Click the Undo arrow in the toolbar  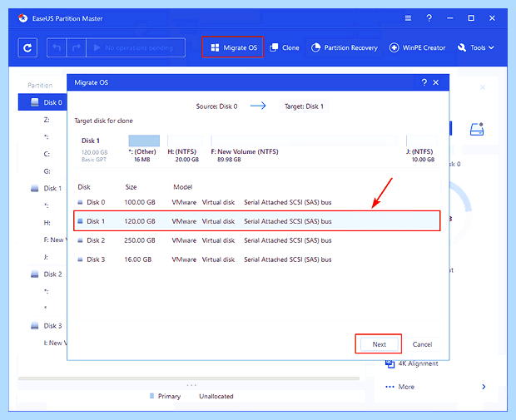click(57, 48)
